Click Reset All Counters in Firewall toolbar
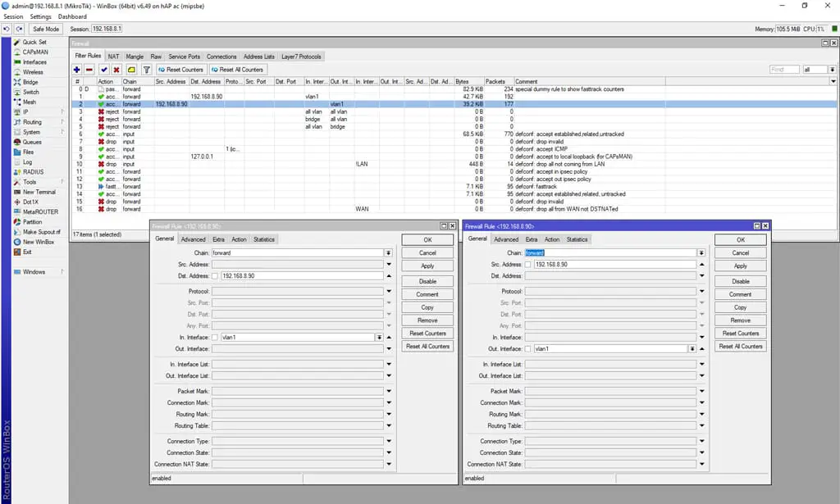The image size is (840, 504). (x=237, y=70)
